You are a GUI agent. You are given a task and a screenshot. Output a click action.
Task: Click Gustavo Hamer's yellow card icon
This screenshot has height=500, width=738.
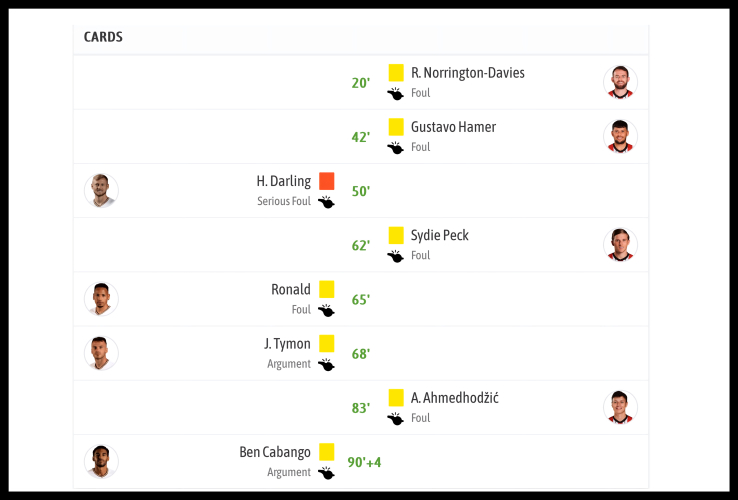(x=396, y=127)
